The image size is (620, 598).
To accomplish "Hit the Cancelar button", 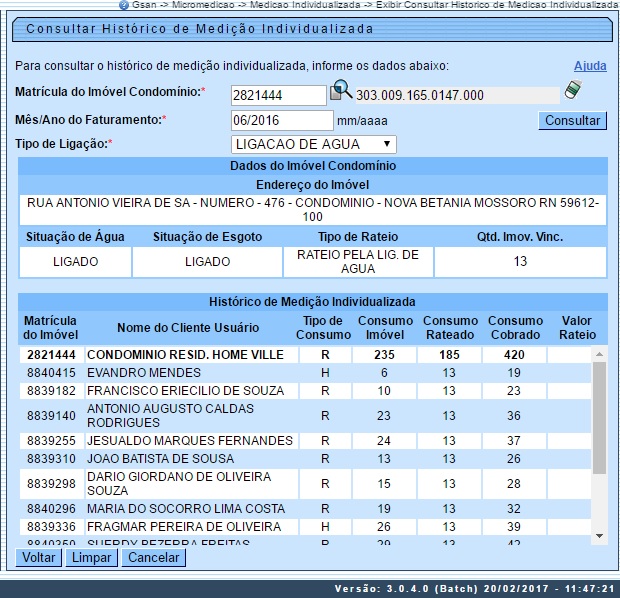I will point(154,557).
